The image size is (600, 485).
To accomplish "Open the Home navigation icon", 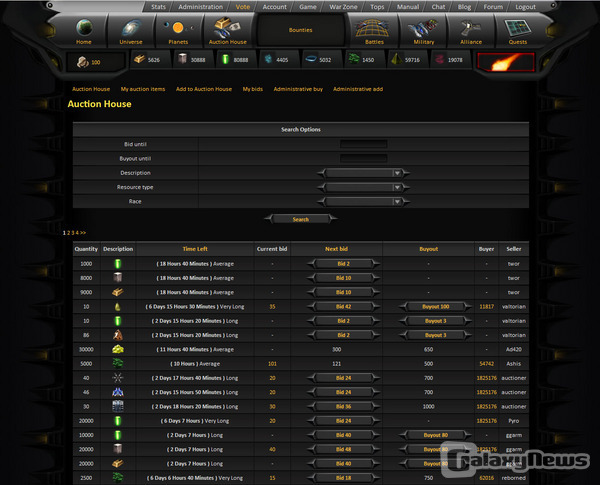I will (x=84, y=30).
